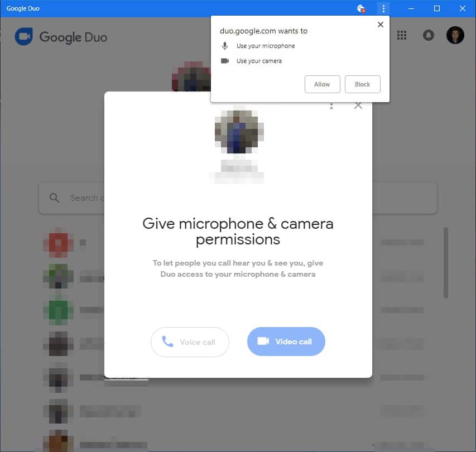Open Google account profile picture
The width and height of the screenshot is (476, 452).
click(x=455, y=35)
